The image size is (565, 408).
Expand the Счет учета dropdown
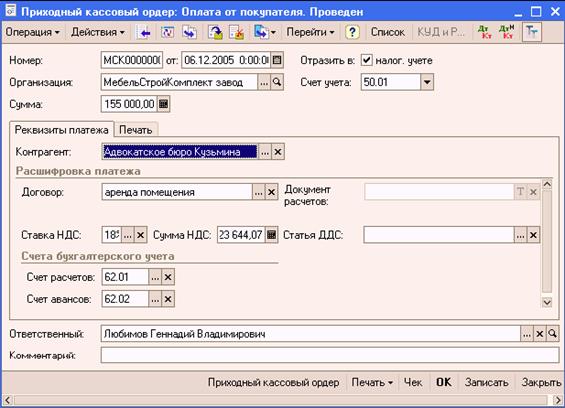(427, 82)
